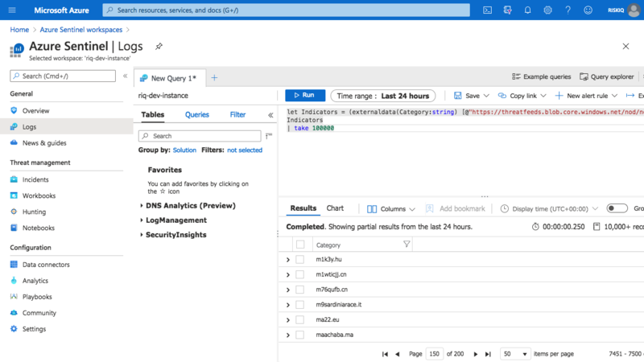The width and height of the screenshot is (644, 362).
Task: Click the collapse-all icon beside table search
Action: point(269,135)
